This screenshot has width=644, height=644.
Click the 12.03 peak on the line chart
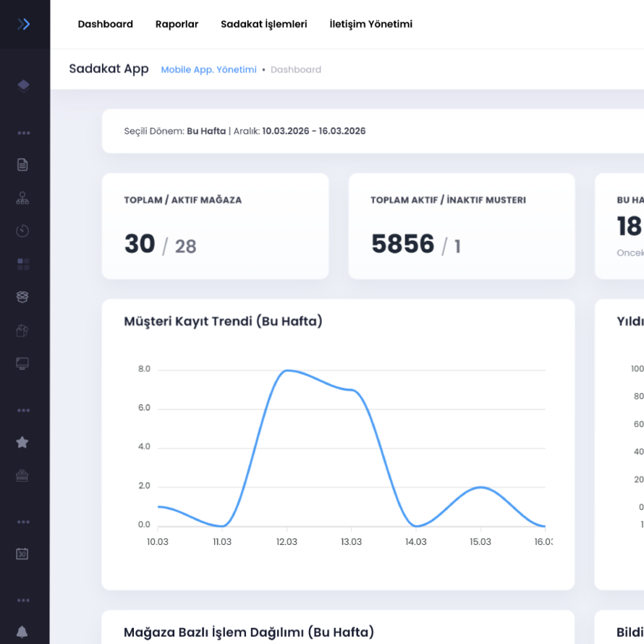(x=287, y=370)
